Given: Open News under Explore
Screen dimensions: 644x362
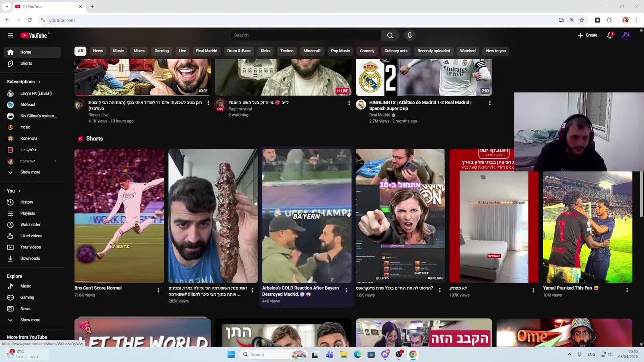Looking at the screenshot, I should coord(31,309).
